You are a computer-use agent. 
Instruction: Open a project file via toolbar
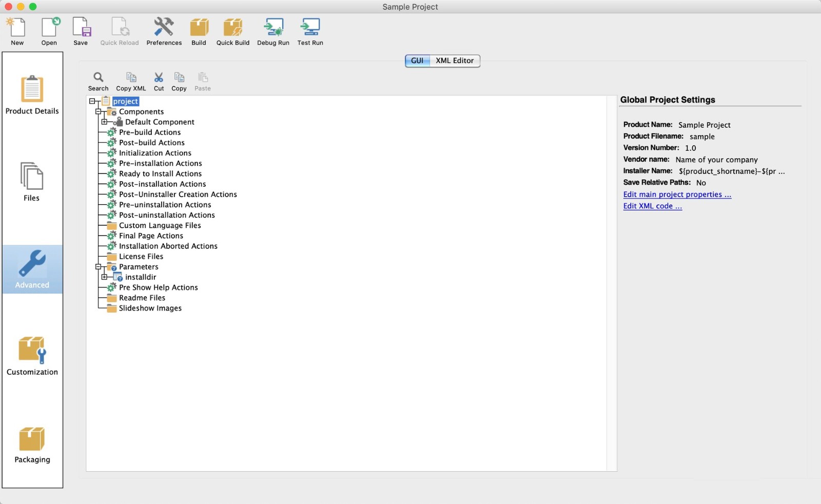coord(49,32)
